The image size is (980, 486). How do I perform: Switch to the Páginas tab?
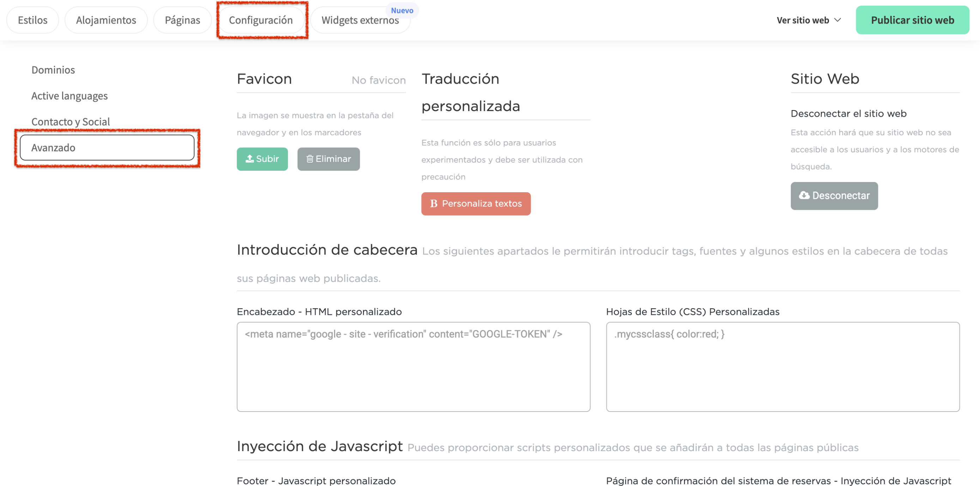pyautogui.click(x=183, y=20)
